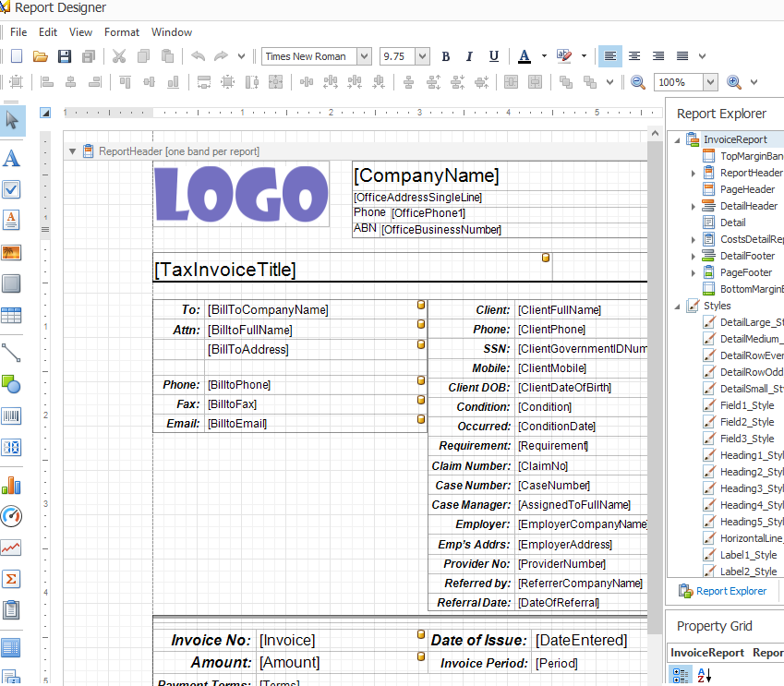Open the font name dropdown

pos(364,56)
